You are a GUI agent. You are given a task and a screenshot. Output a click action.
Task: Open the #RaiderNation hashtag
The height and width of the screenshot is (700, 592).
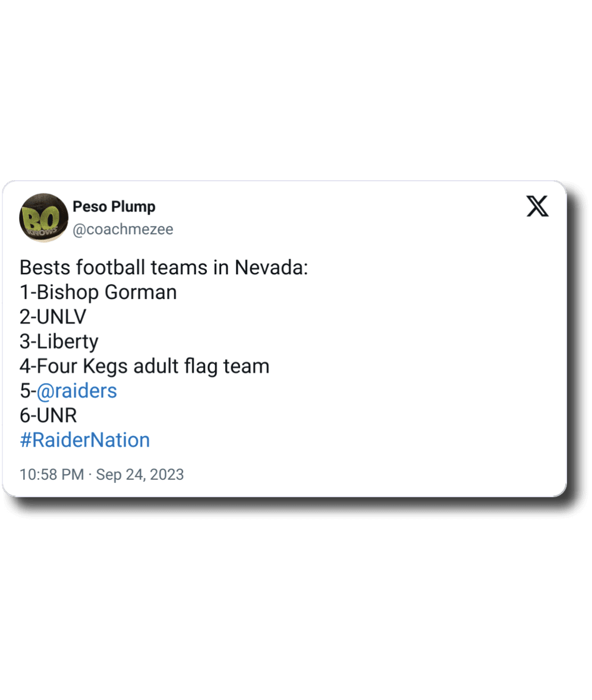point(85,440)
